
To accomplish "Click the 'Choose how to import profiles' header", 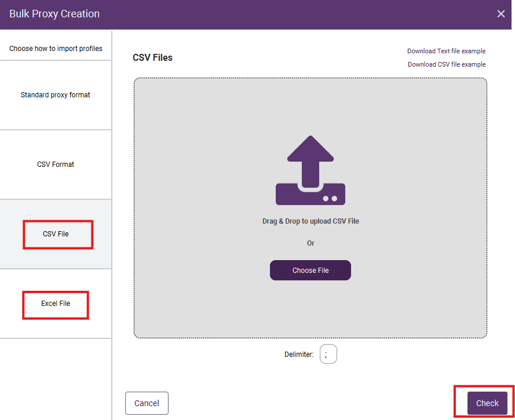I will pyautogui.click(x=56, y=49).
